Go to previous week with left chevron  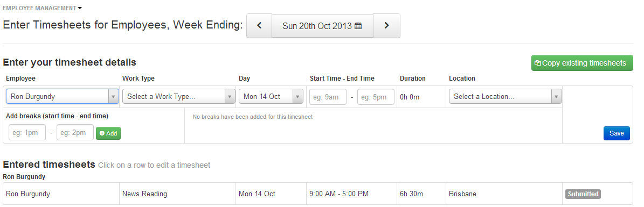click(x=259, y=26)
